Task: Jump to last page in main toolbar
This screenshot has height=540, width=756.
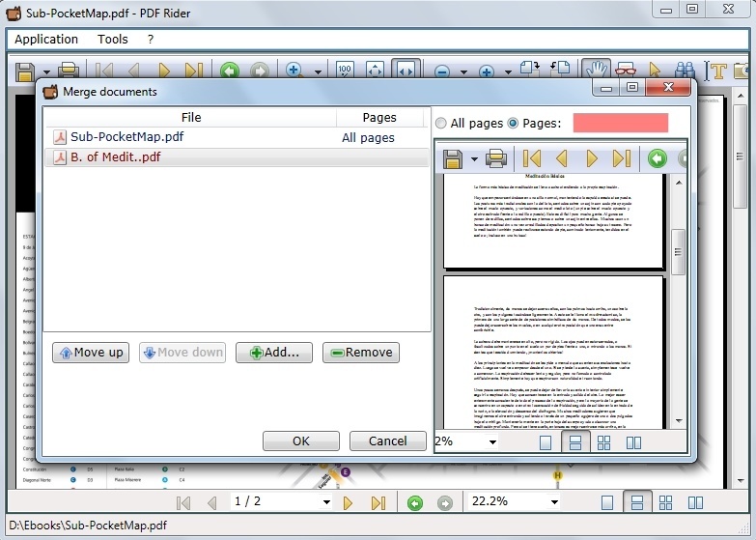Action: (x=194, y=71)
